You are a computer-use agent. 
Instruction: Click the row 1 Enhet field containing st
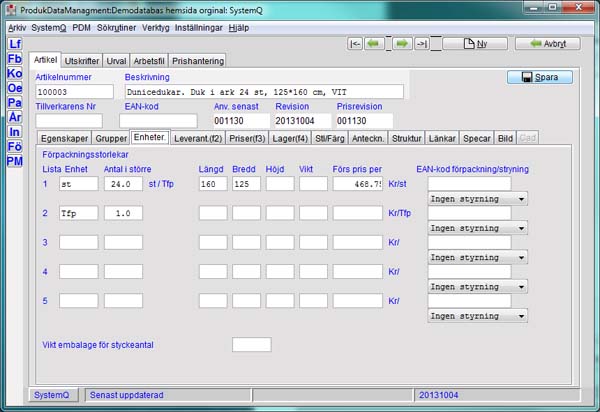[78, 184]
